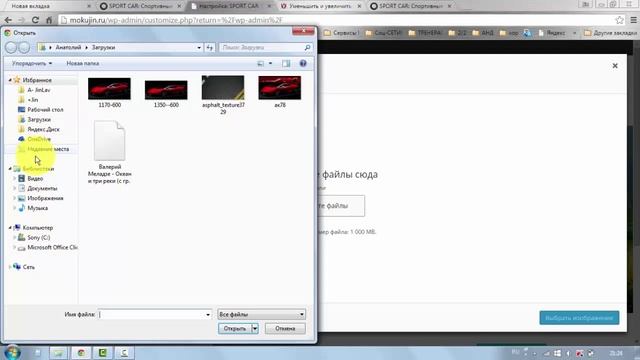Open Microsoft Office Click-to-Run drive

[52, 247]
